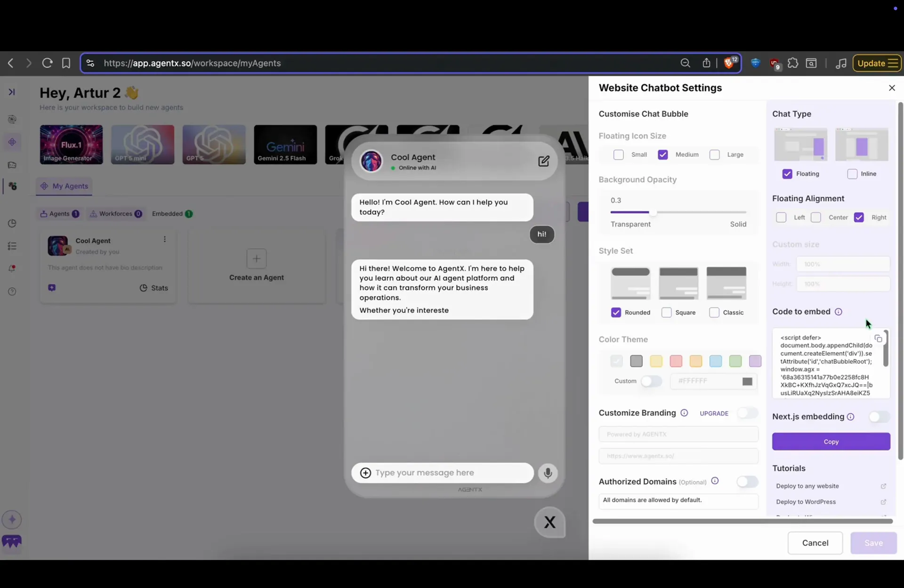Screen dimensions: 904x588
Task: Go back using the browser back arrow
Action: pos(11,63)
